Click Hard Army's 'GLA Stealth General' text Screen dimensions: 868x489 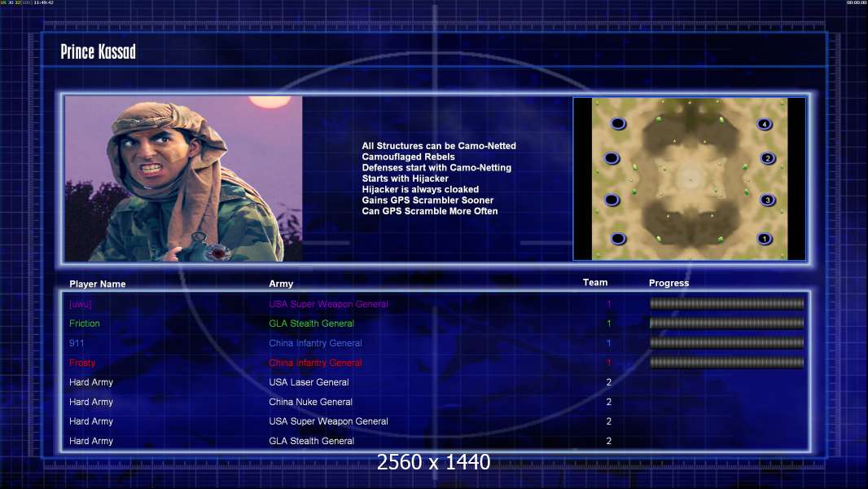point(312,441)
